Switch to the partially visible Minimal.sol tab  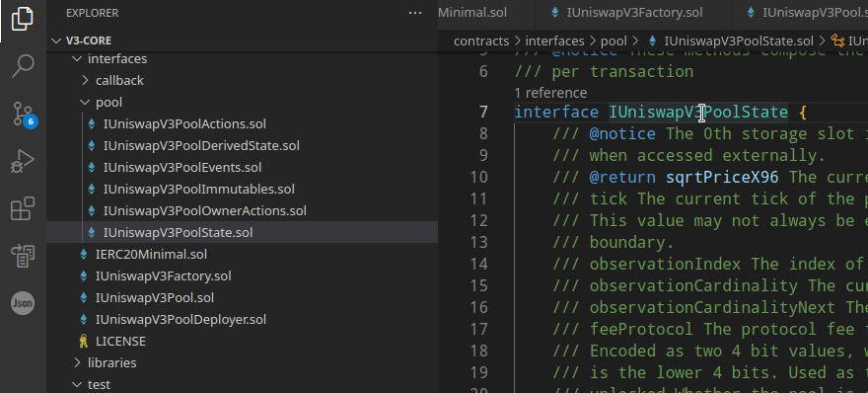[486, 12]
